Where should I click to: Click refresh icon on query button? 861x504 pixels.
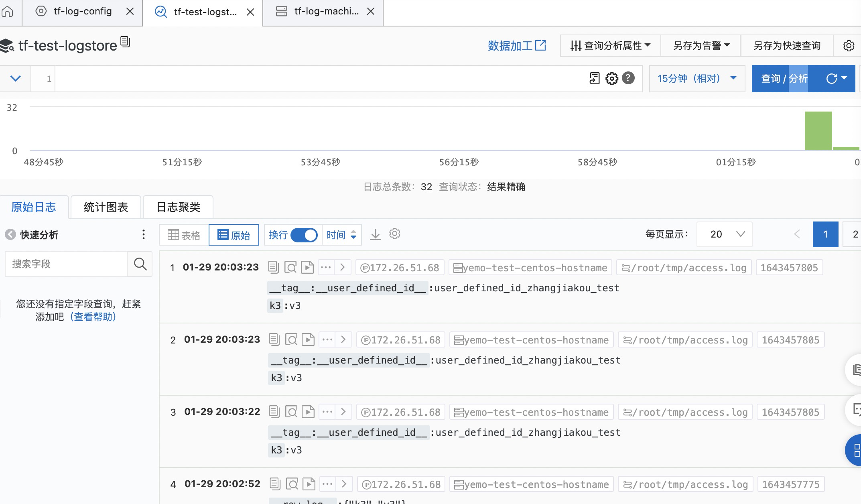tap(832, 78)
